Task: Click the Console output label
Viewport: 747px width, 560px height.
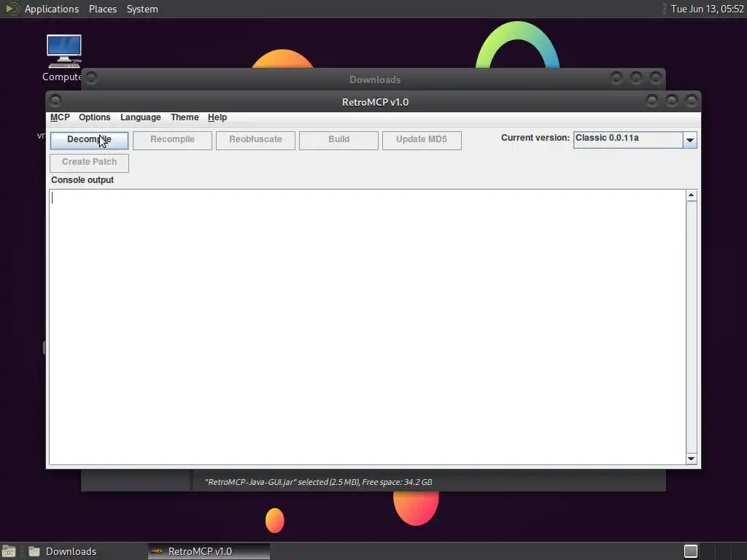Action: (82, 180)
